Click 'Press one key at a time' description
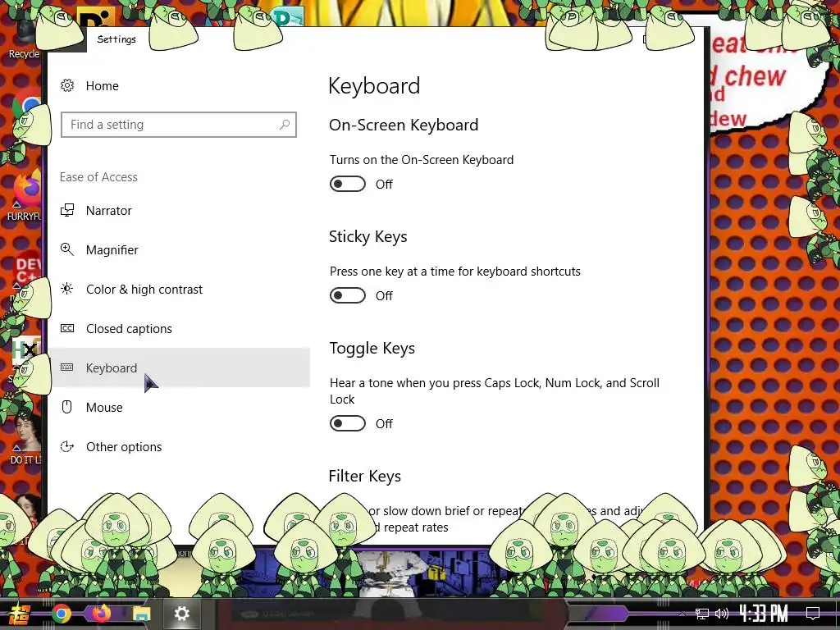 pos(454,271)
